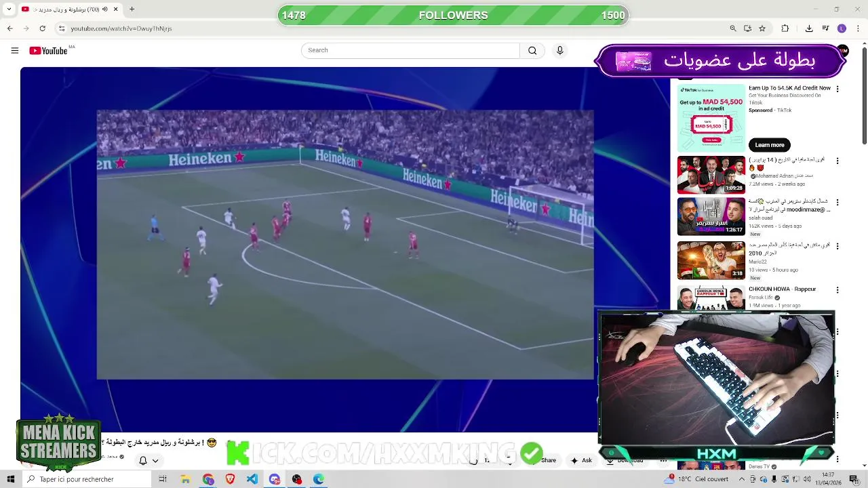Image resolution: width=868 pixels, height=488 pixels.
Task: Go forward with the browser arrow
Action: (26, 28)
